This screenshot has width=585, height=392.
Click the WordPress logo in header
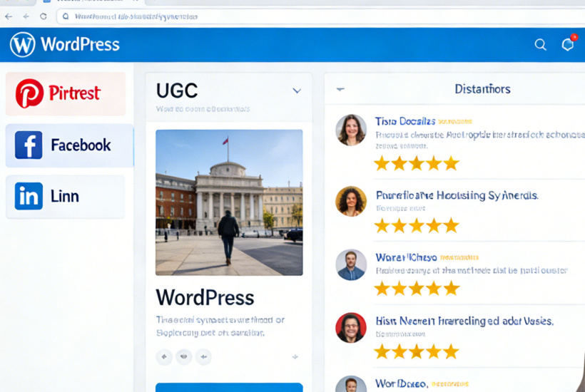coord(23,45)
